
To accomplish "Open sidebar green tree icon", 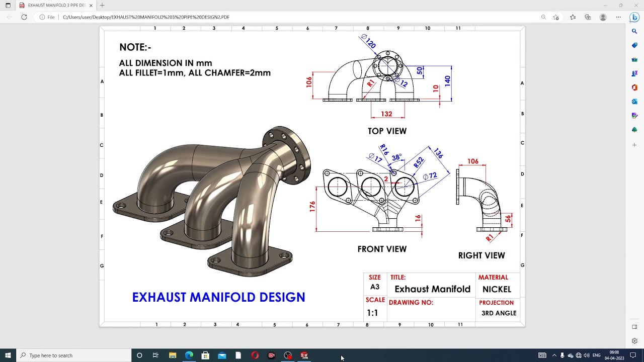I will (634, 130).
